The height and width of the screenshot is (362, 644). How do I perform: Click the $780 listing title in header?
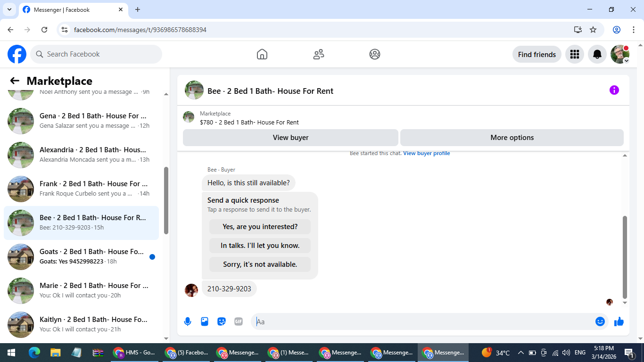pos(249,122)
